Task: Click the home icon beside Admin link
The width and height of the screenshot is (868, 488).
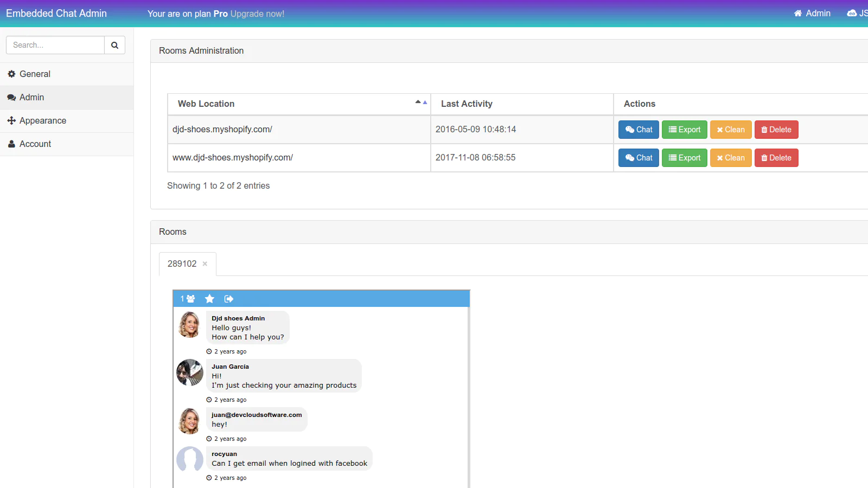Action: tap(797, 13)
